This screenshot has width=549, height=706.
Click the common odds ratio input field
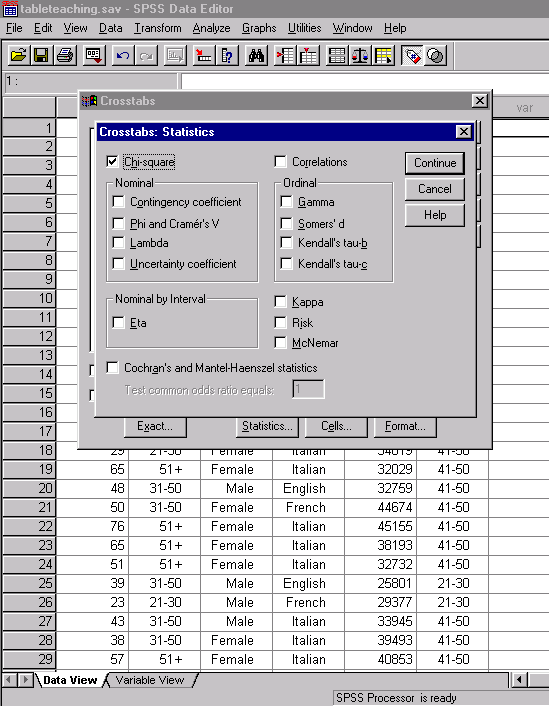(309, 389)
